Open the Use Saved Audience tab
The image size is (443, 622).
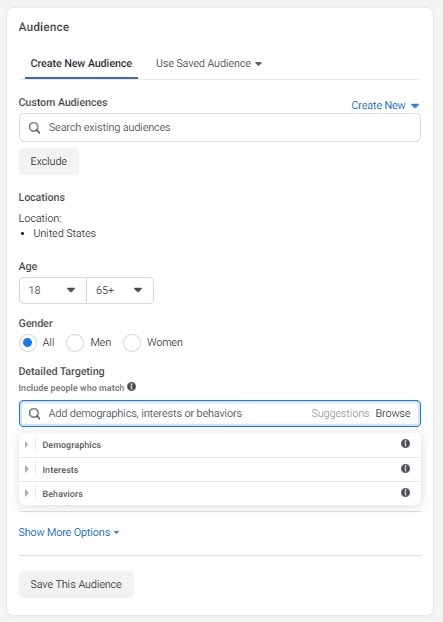pos(209,63)
